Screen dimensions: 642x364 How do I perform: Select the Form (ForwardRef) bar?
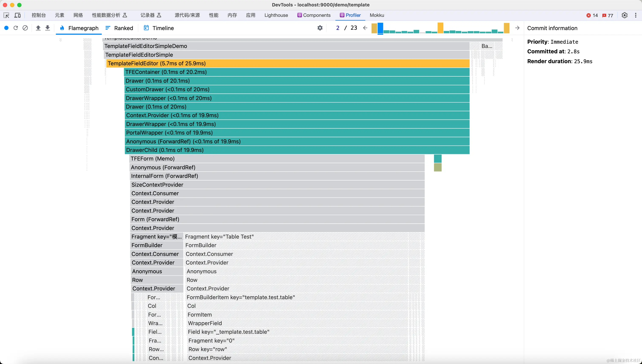click(x=277, y=219)
